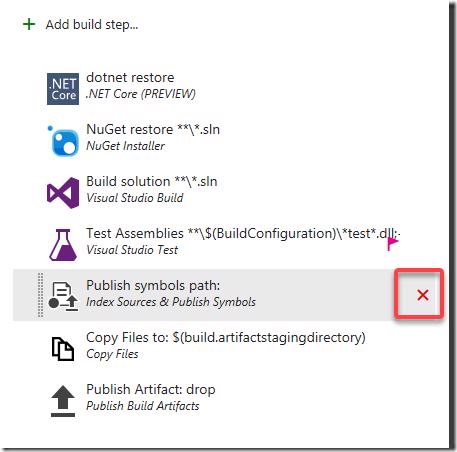457x452 pixels.
Task: Select the Publish symbols path: step text
Action: (153, 286)
